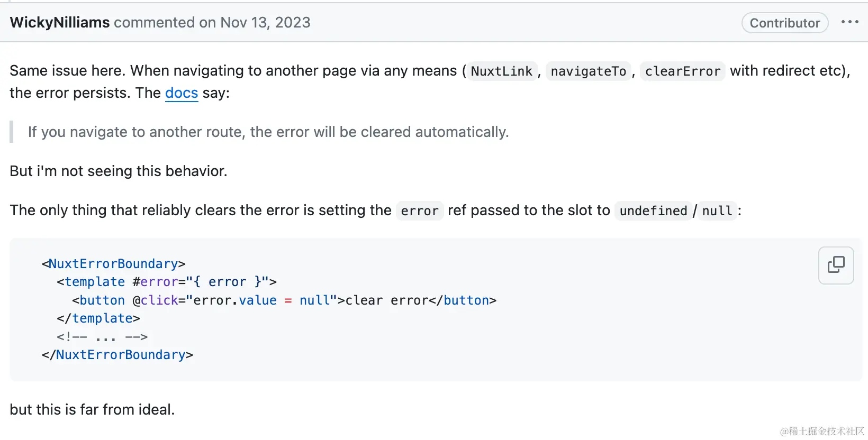Viewport: 868px width, 440px height.
Task: Click the closing NuxtErrorBoundary tag in code
Action: [x=117, y=354]
